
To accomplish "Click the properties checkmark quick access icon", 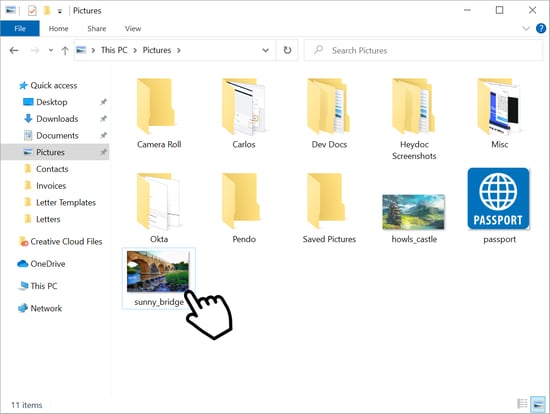I will pos(32,11).
